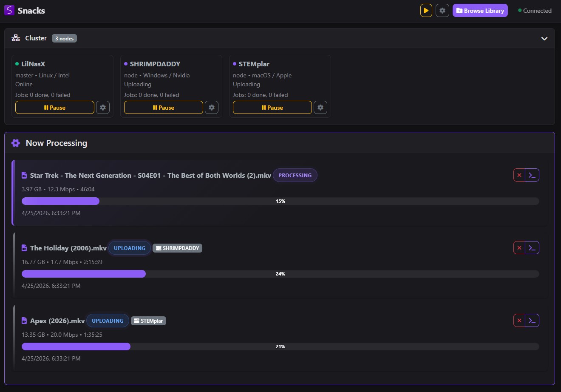
Task: Click UPLOADING badge on The Holiday
Action: tap(130, 248)
